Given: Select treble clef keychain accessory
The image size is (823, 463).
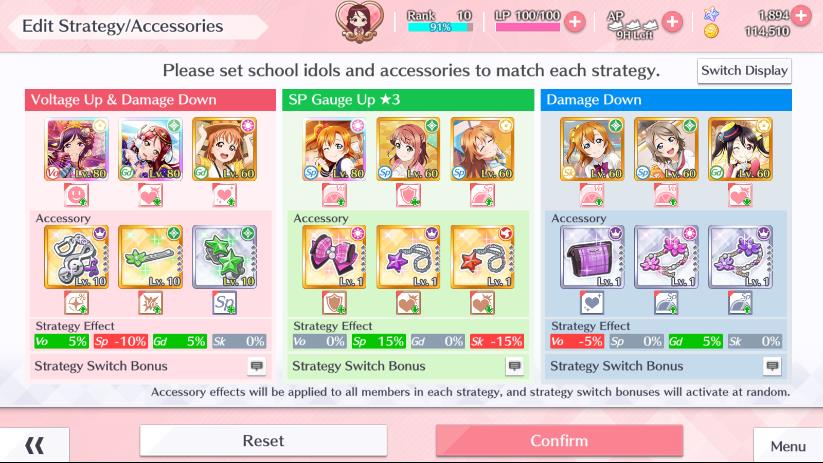Looking at the screenshot, I should [x=77, y=257].
